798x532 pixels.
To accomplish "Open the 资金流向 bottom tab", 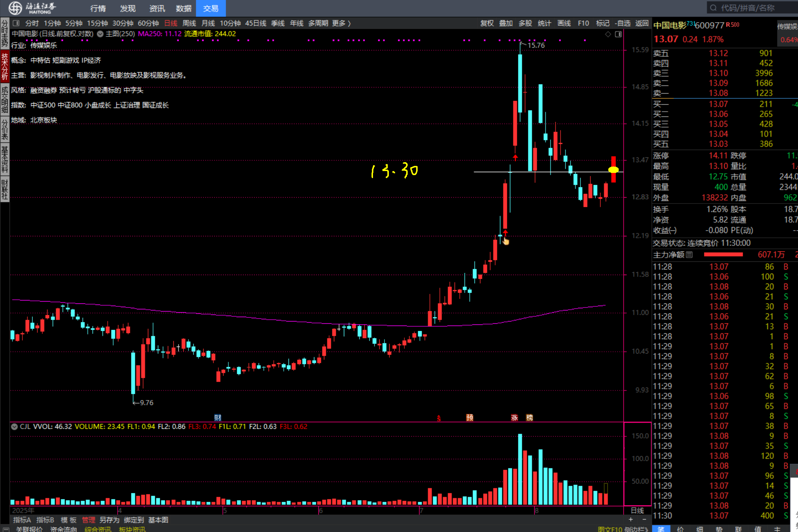I will pyautogui.click(x=63, y=529).
